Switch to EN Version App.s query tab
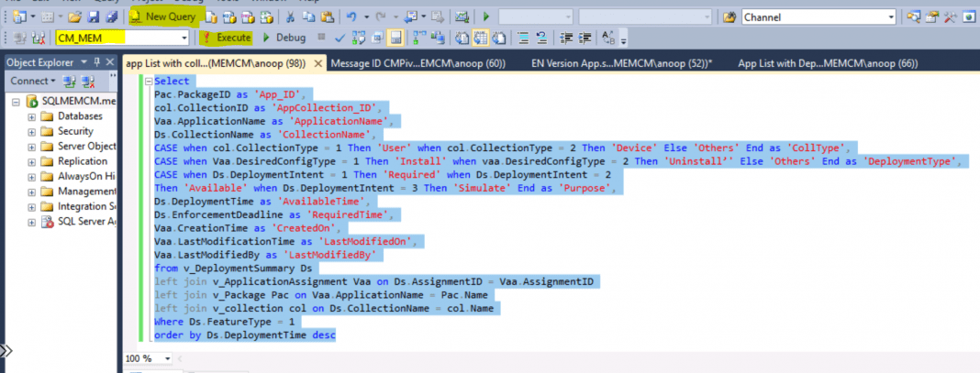Screen dimensions: 980x373 pos(621,63)
